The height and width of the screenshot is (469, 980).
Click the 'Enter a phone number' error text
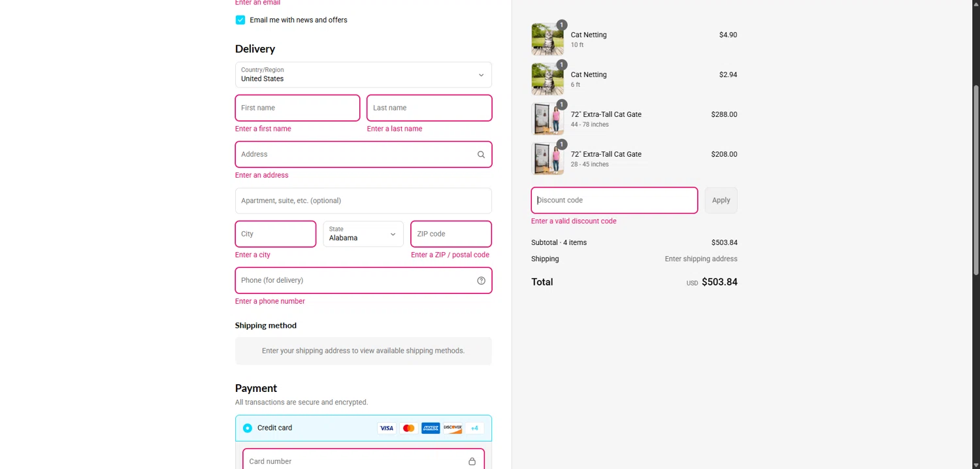(x=270, y=302)
